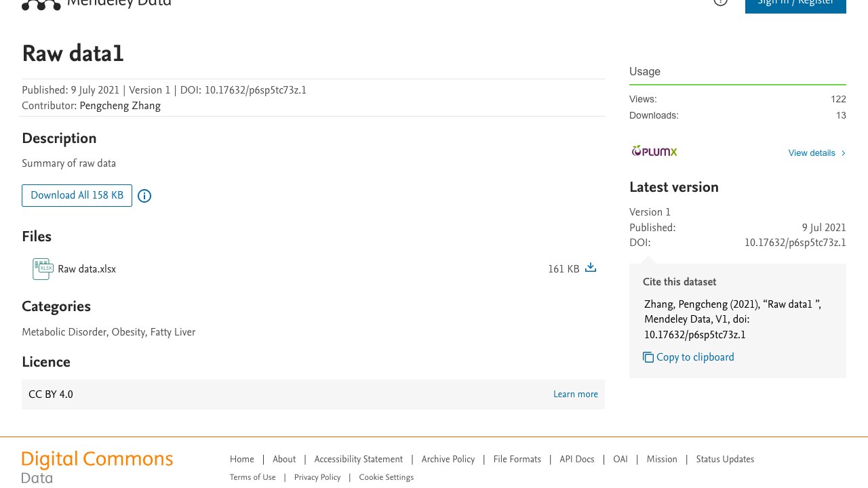Open View details for PlumX metrics
Image resolution: width=868 pixels, height=488 pixels.
point(817,153)
